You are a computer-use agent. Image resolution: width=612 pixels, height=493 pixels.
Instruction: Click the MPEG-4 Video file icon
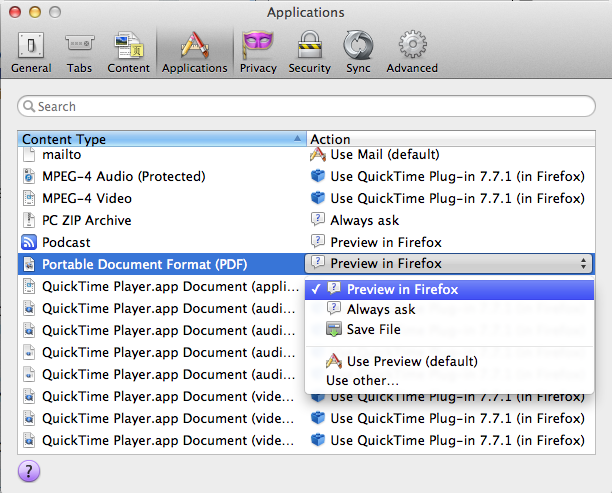click(29, 198)
